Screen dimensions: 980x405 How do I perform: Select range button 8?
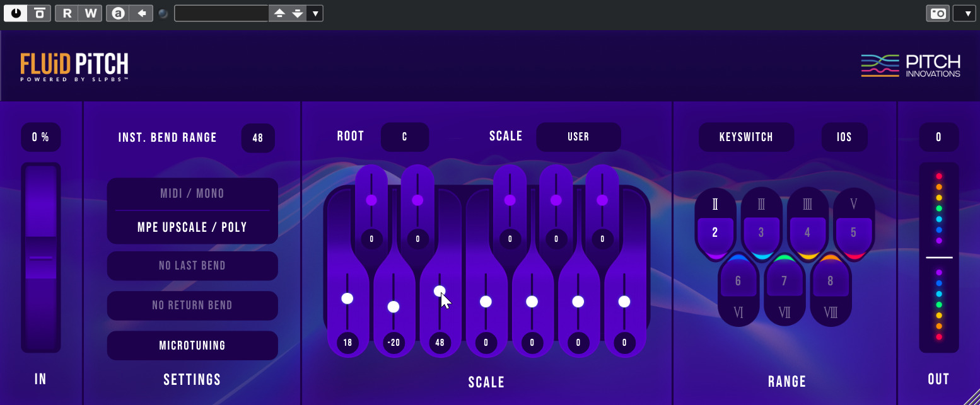tap(831, 281)
